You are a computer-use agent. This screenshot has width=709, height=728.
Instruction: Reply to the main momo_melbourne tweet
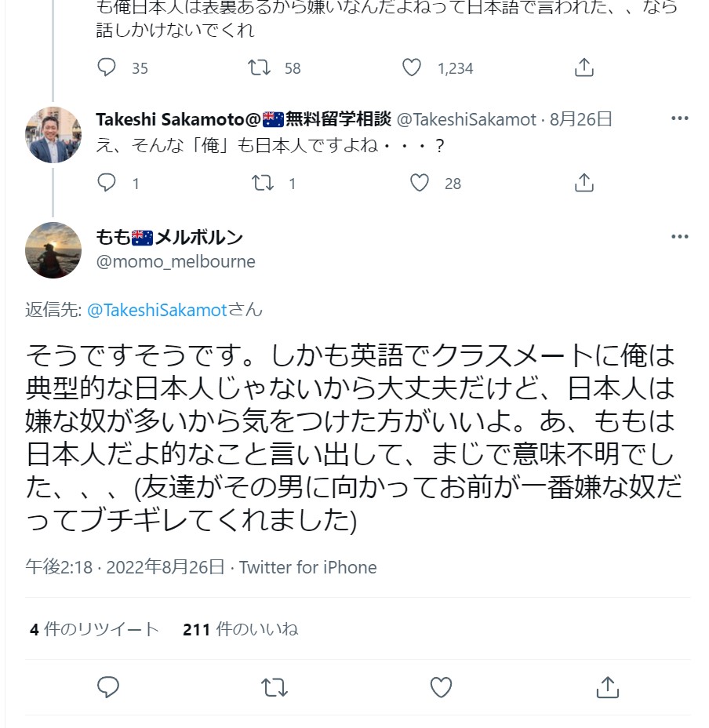(x=107, y=687)
